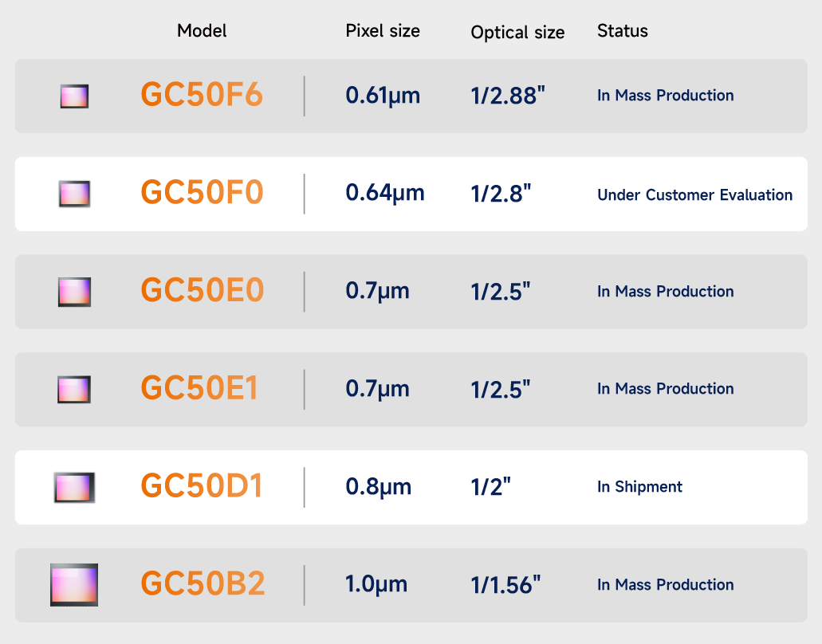Click the Optical size column header
This screenshot has width=822, height=644.
tap(517, 33)
